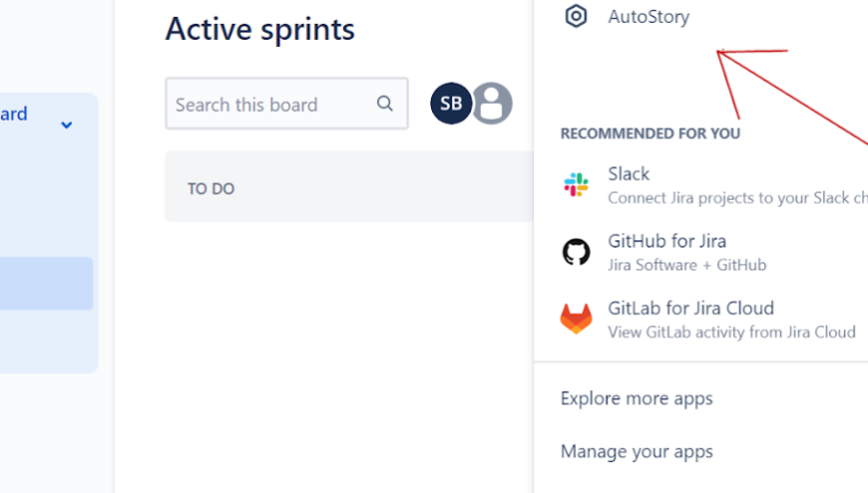Expand the board switcher chevron in sidebar
Screen dimensions: 868x493
67,126
